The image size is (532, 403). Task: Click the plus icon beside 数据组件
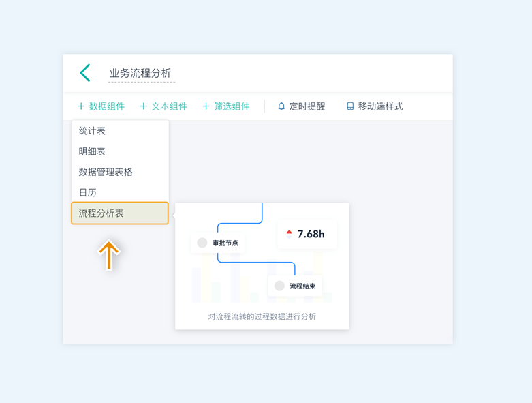click(x=81, y=106)
